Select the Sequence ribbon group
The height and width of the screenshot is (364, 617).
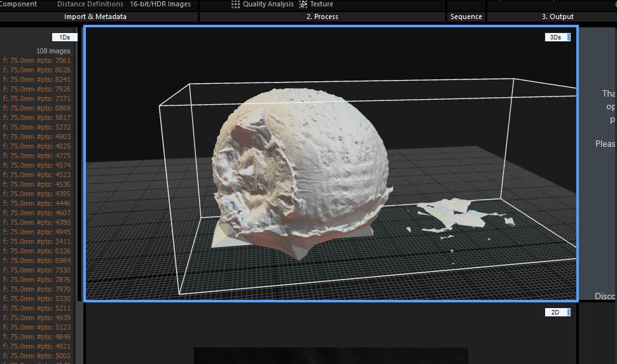pos(466,17)
